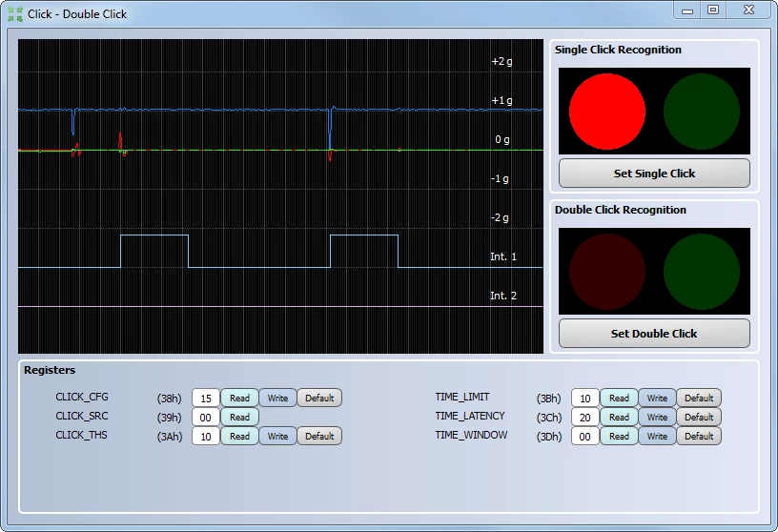The height and width of the screenshot is (532, 778).
Task: Restore default for CLICK_THS register
Action: (x=319, y=437)
